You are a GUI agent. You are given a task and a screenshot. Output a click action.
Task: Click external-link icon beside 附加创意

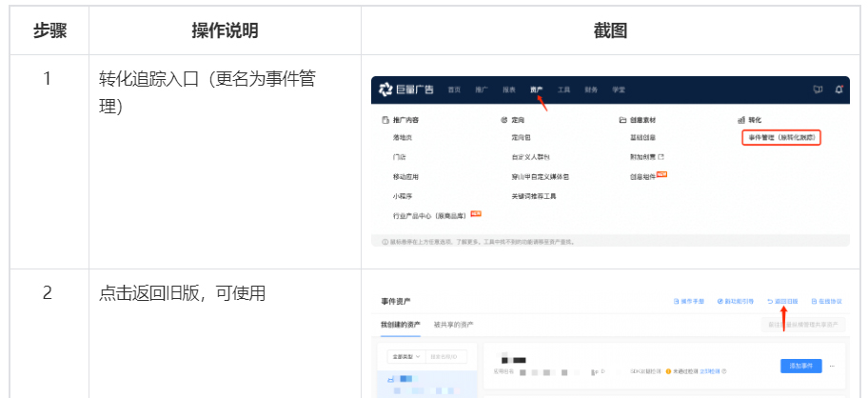661,157
